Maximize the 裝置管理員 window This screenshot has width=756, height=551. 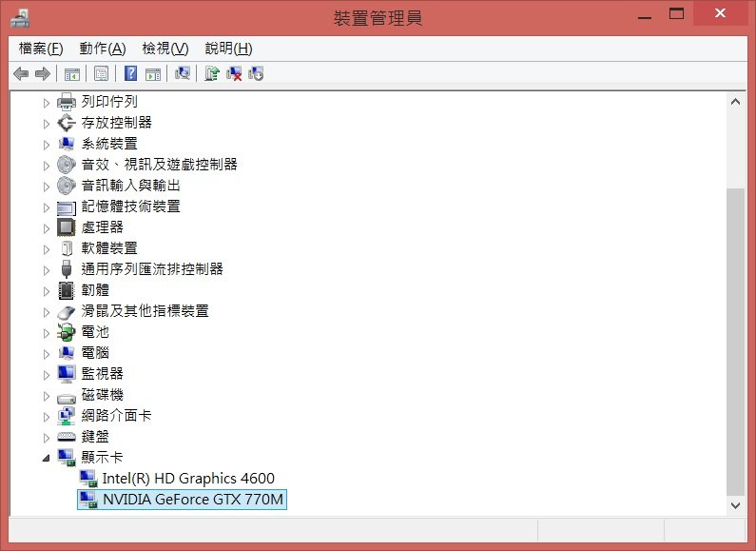pos(676,14)
